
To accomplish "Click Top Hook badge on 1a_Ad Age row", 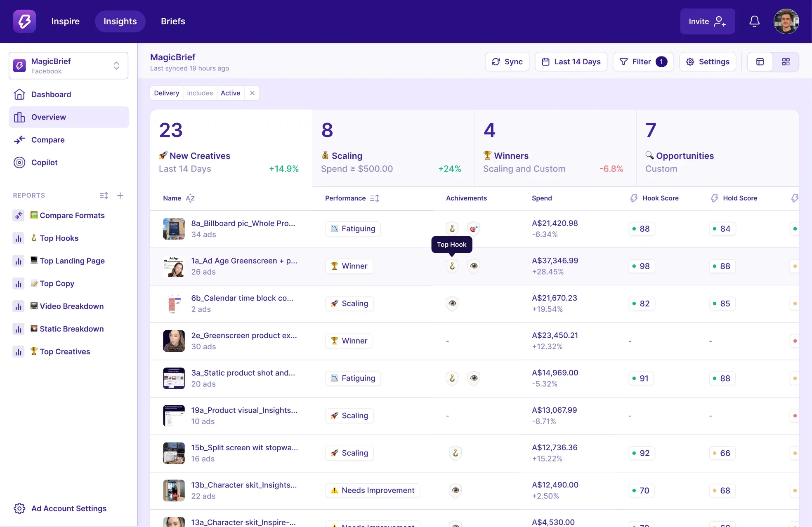I will pos(452,266).
